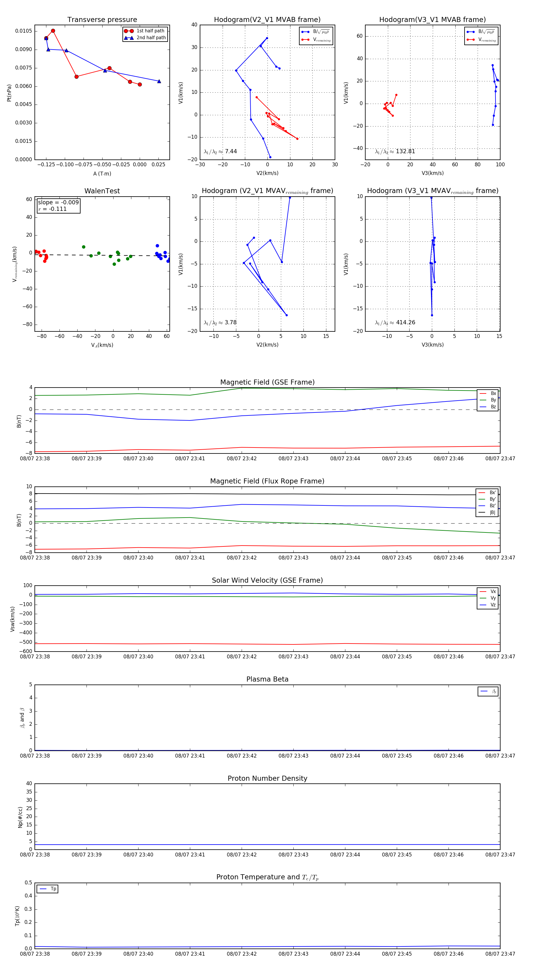Image resolution: width=535 pixels, height=980 pixels.
Task: Click the 'Tp' legend in temperature plot
Action: click(x=48, y=889)
